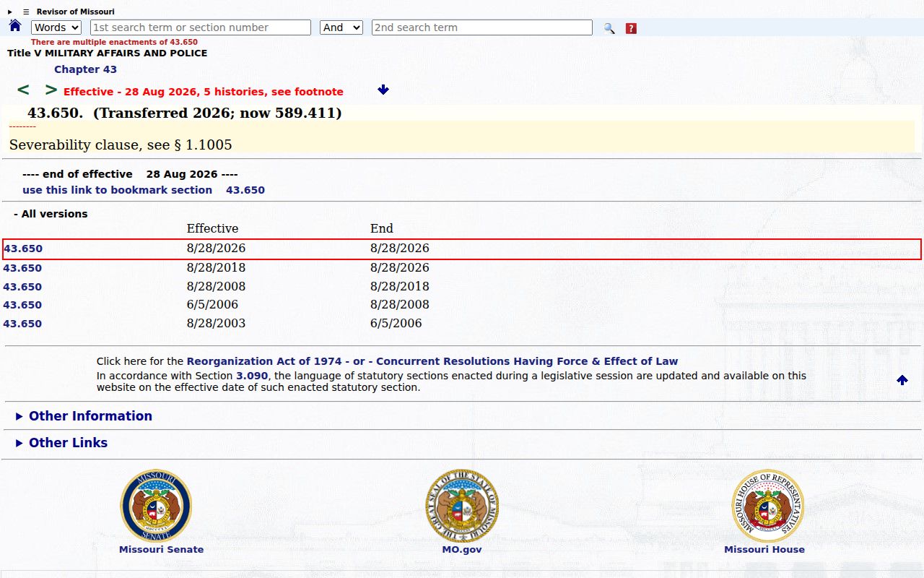The height and width of the screenshot is (578, 924).
Task: Click the bookmark section 43.650 link
Action: pyautogui.click(x=144, y=190)
